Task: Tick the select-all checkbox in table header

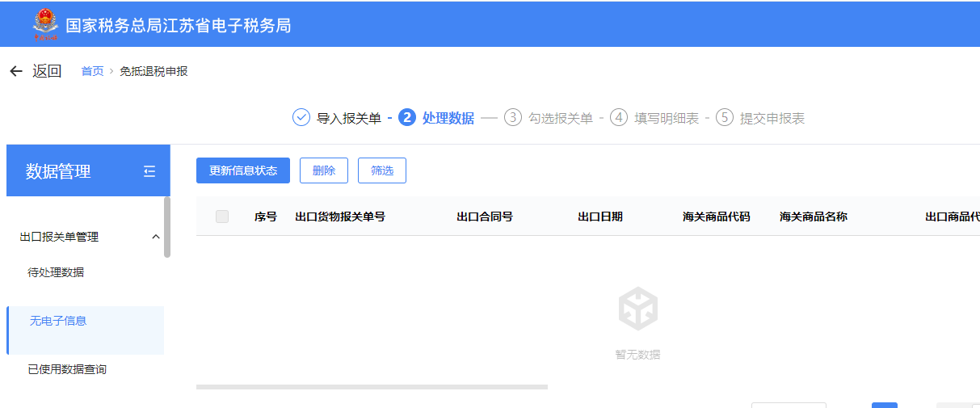Action: (222, 217)
